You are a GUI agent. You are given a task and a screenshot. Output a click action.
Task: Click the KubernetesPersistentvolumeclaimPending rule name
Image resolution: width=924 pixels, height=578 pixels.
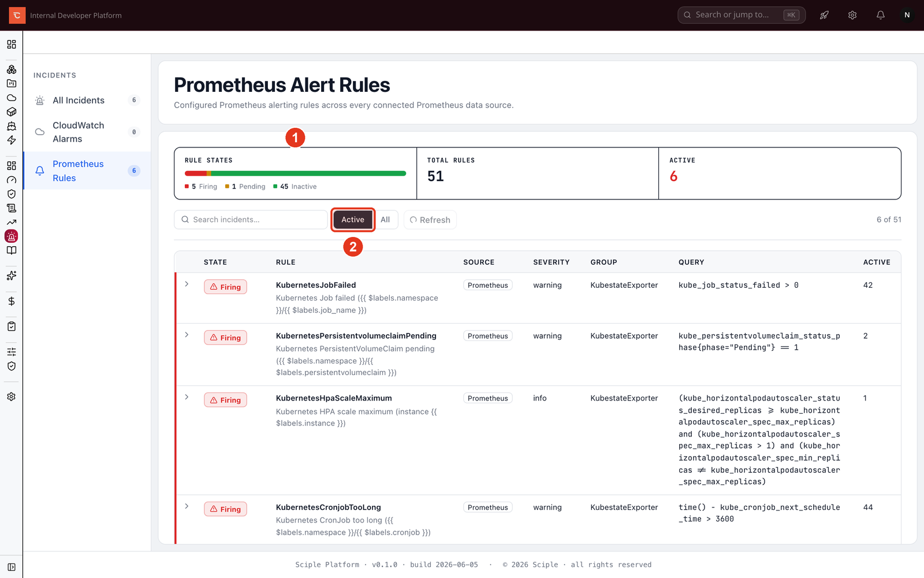[356, 336]
